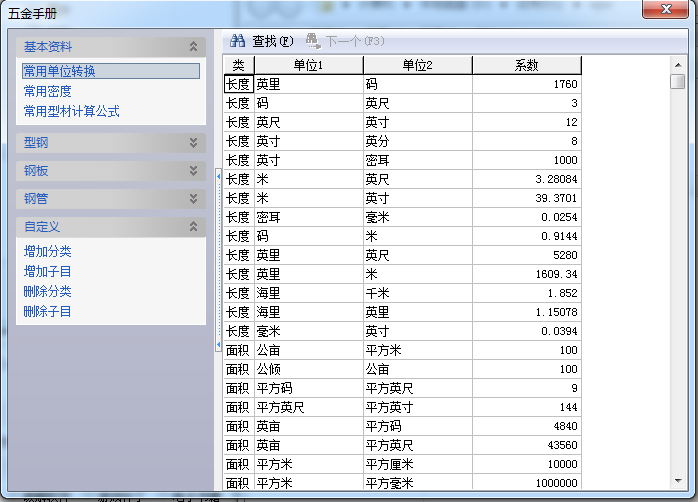Collapse the 基本资料 section chevron

pos(193,46)
